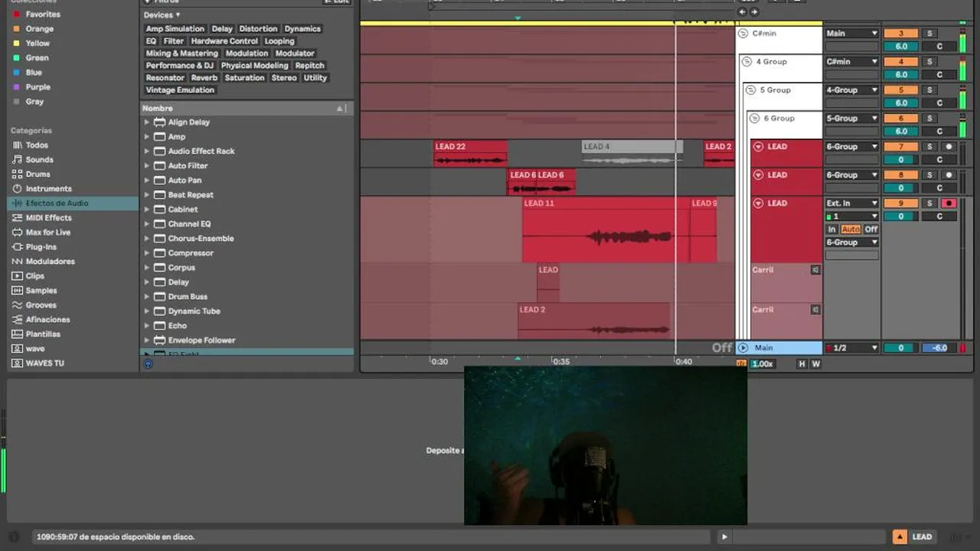Image resolution: width=980 pixels, height=551 pixels.
Task: Filter devices by Saturation tag
Action: (x=244, y=77)
